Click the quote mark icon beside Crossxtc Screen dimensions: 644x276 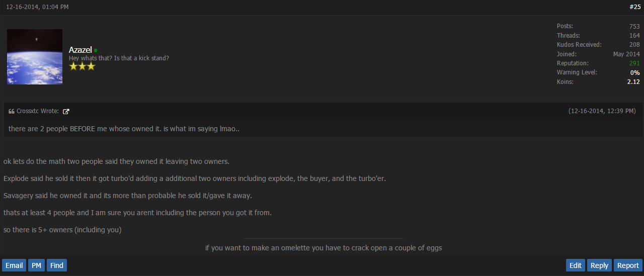tap(11, 112)
